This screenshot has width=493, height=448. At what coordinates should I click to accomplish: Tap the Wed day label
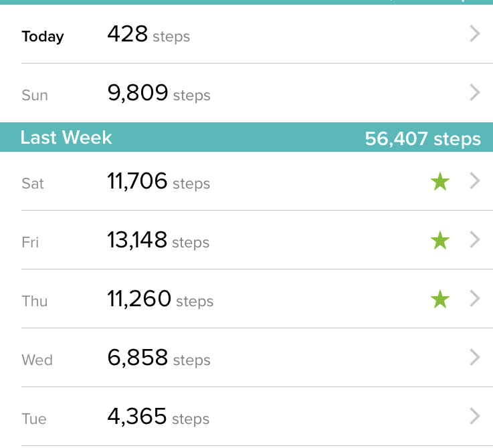(37, 360)
